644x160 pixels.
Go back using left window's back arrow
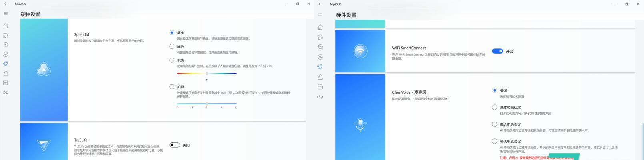tap(6, 4)
